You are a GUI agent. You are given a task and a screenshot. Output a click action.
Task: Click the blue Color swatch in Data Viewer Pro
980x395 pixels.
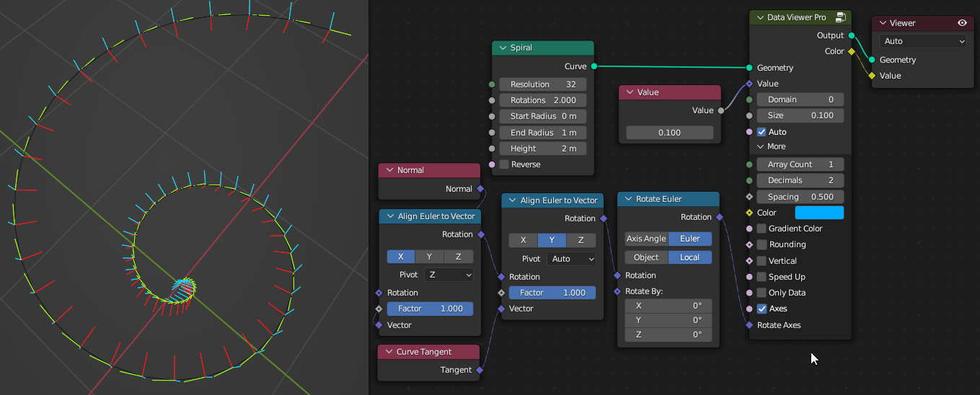coord(819,213)
